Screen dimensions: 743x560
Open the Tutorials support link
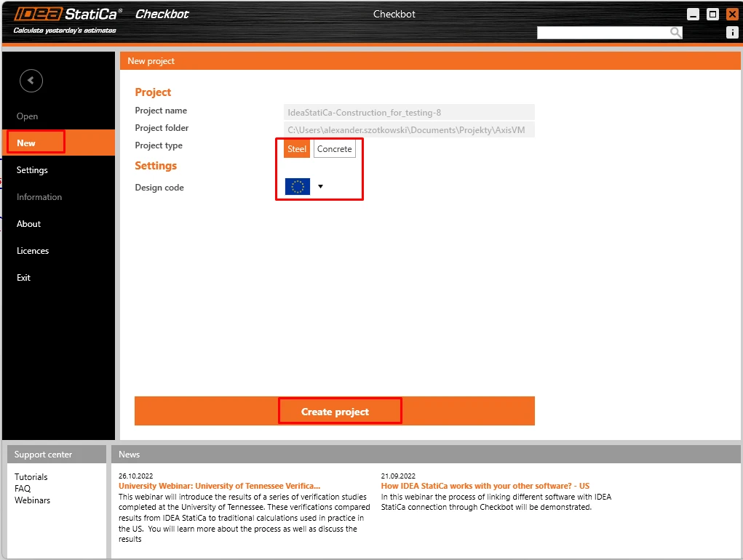tap(31, 476)
